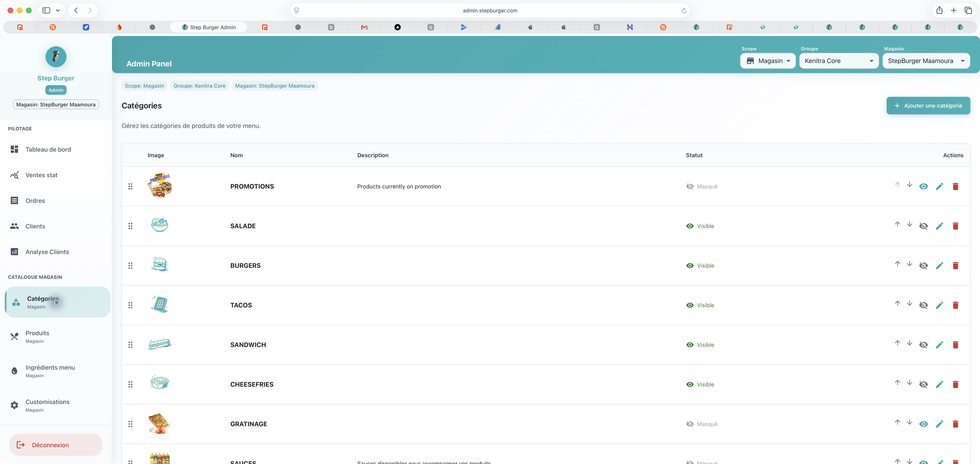Open new tab with plus icon
This screenshot has width=980, height=464.
pos(953,10)
